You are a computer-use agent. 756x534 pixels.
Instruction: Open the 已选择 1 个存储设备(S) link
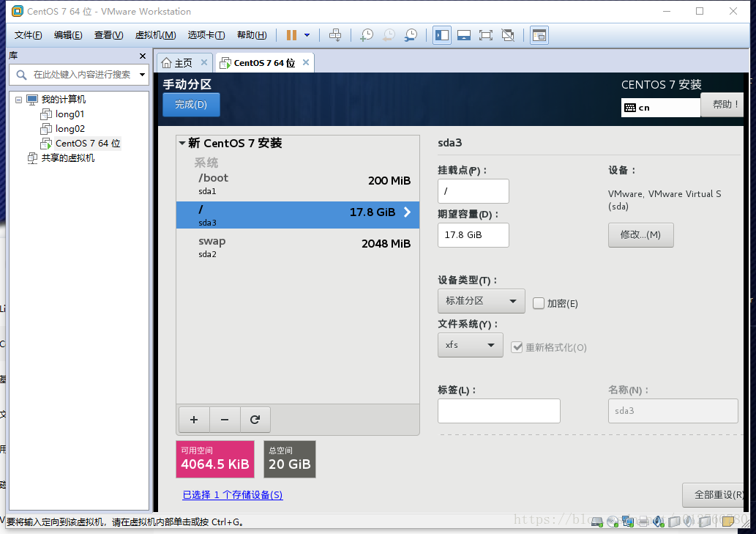(x=233, y=495)
